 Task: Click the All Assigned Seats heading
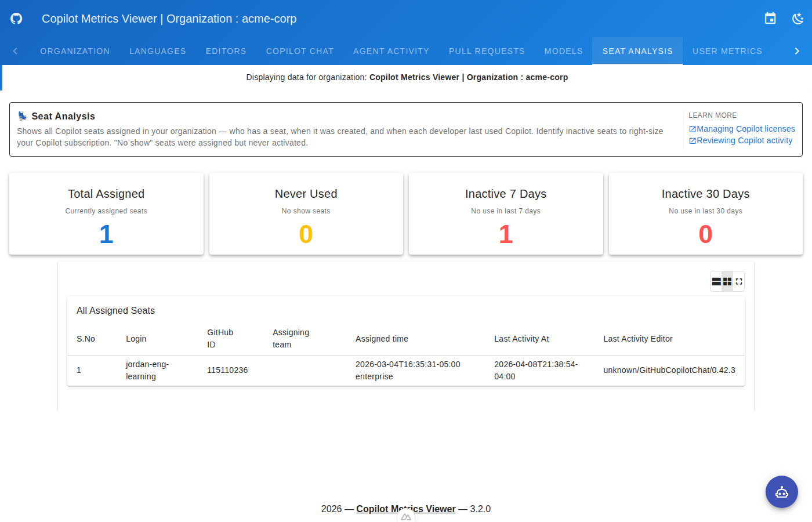pos(115,311)
